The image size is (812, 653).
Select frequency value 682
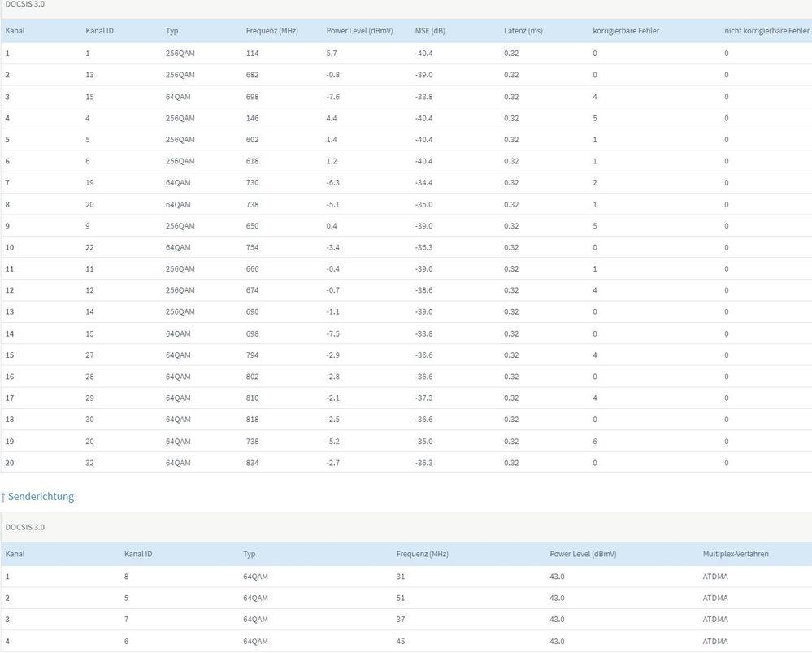click(x=252, y=75)
